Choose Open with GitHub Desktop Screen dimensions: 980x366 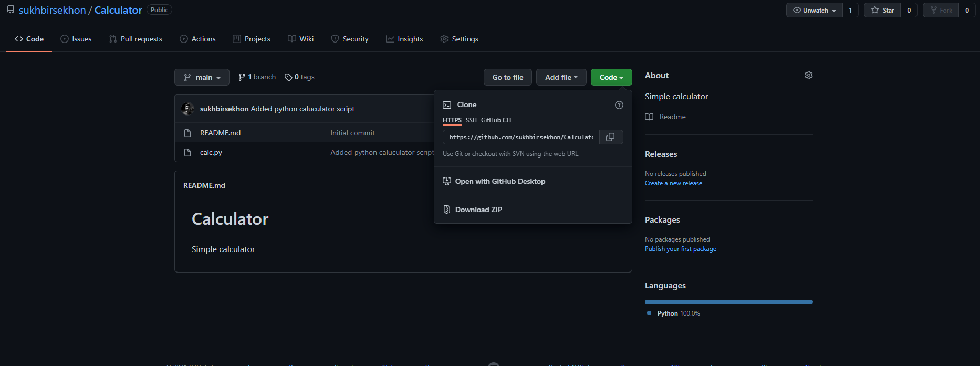tap(533, 181)
